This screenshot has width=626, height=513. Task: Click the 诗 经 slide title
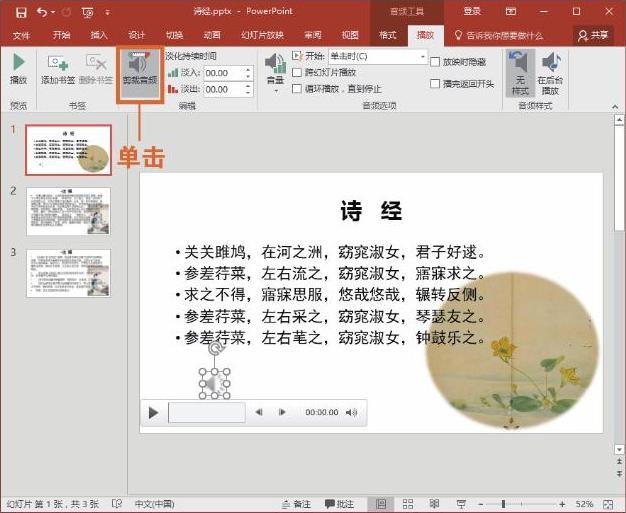point(371,210)
